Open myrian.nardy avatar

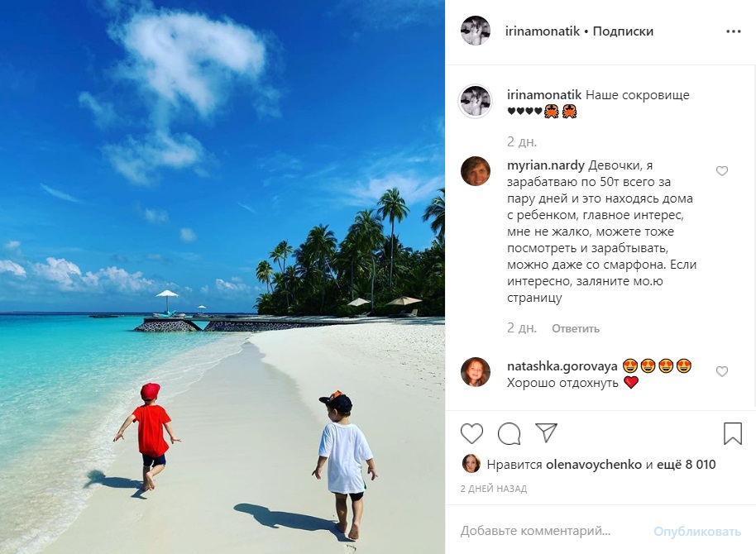(x=476, y=170)
